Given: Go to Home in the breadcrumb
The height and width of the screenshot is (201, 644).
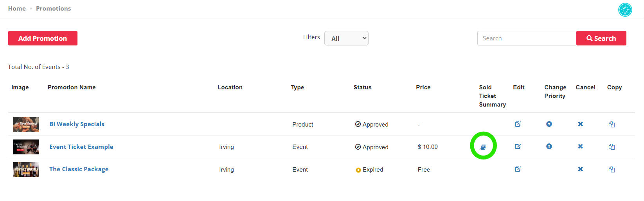Looking at the screenshot, I should pyautogui.click(x=17, y=9).
